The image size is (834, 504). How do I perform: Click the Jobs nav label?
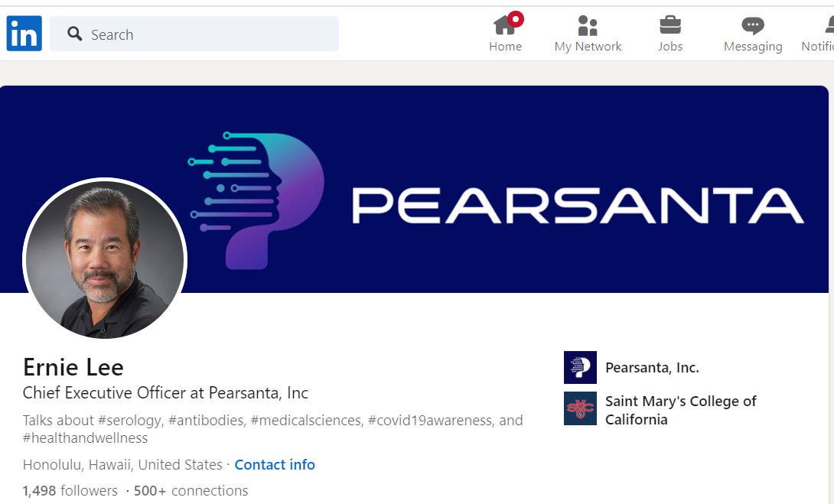pos(670,47)
